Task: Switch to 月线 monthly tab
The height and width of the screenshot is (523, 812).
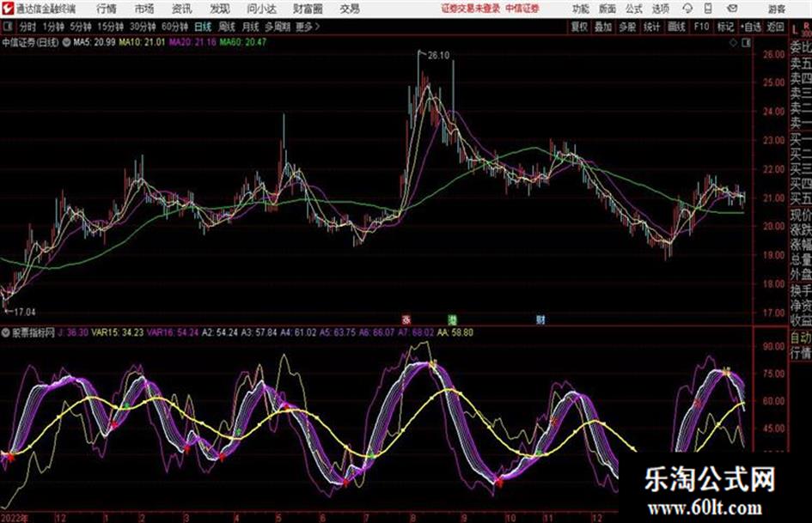Action: coord(250,27)
